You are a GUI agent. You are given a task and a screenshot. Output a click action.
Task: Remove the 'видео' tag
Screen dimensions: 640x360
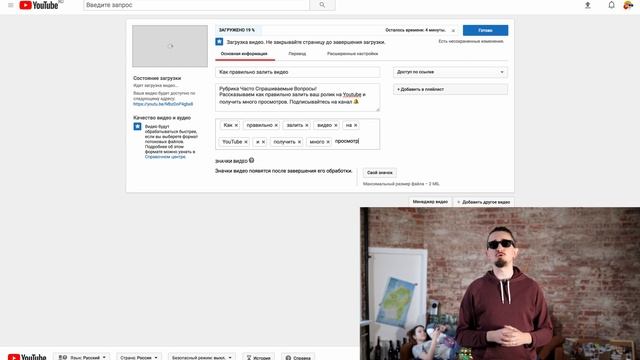pos(336,125)
